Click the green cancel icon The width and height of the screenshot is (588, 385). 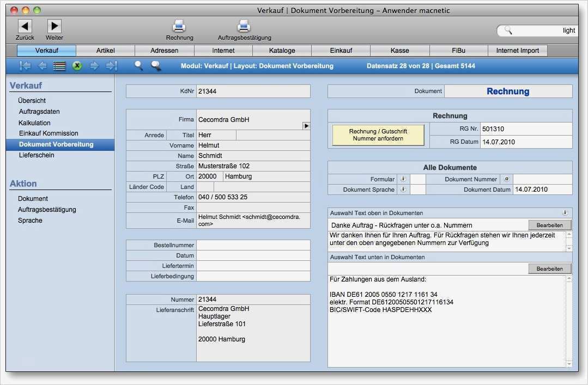point(76,65)
